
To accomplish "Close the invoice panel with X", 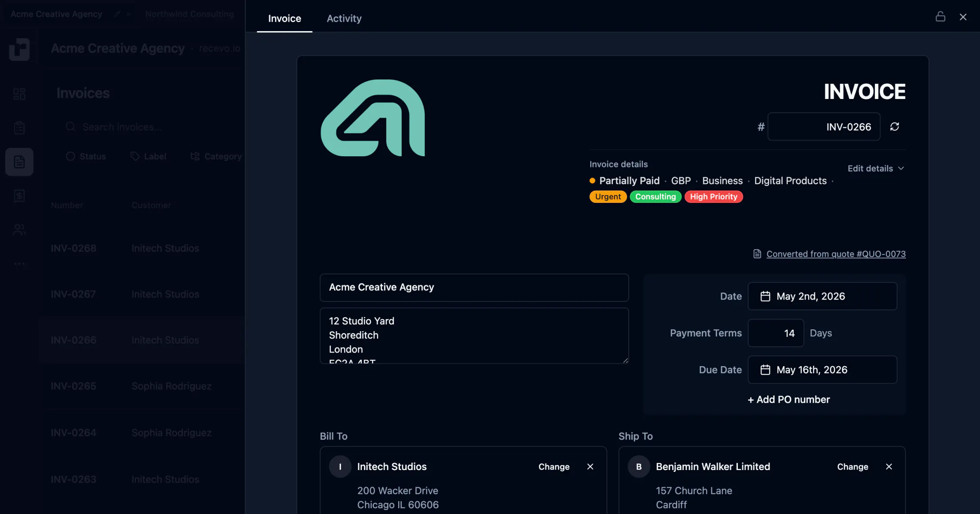I will [963, 17].
